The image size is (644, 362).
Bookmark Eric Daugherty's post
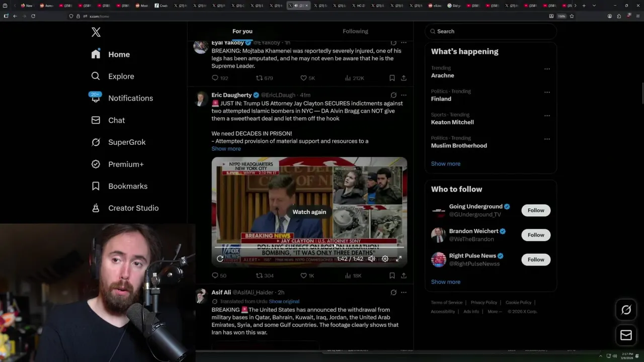point(392,276)
